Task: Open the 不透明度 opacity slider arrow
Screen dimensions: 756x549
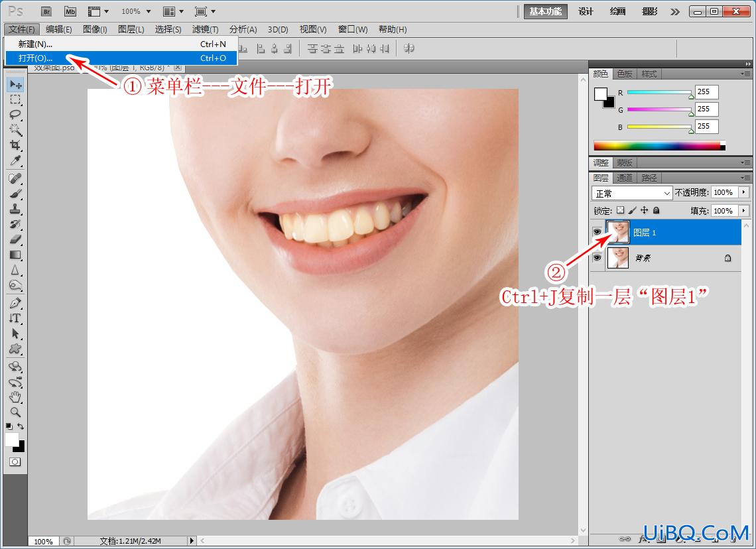Action: 744,192
